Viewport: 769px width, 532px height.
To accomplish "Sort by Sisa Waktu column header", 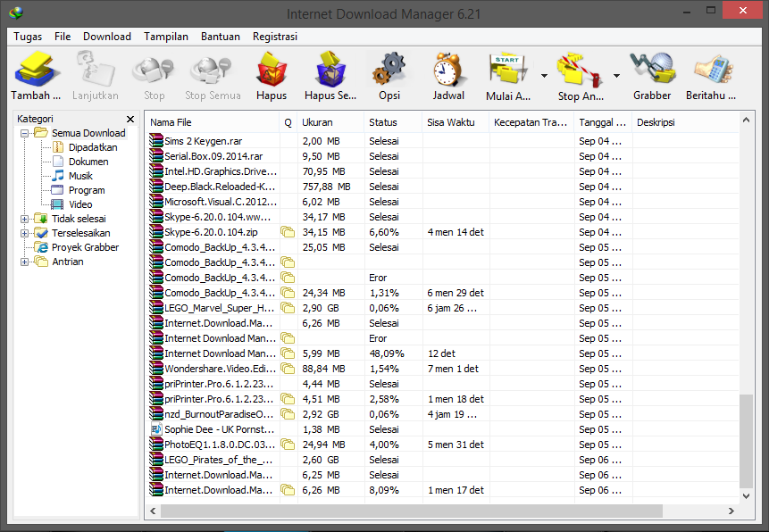I will coord(456,122).
